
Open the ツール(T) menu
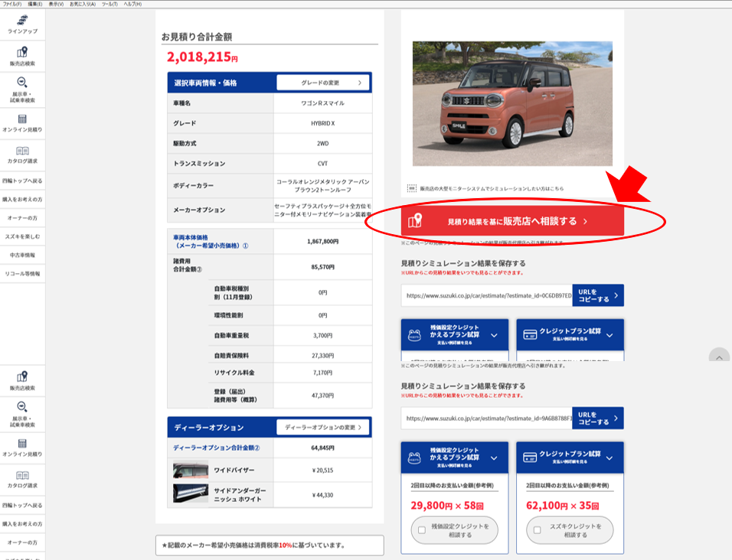[109, 4]
